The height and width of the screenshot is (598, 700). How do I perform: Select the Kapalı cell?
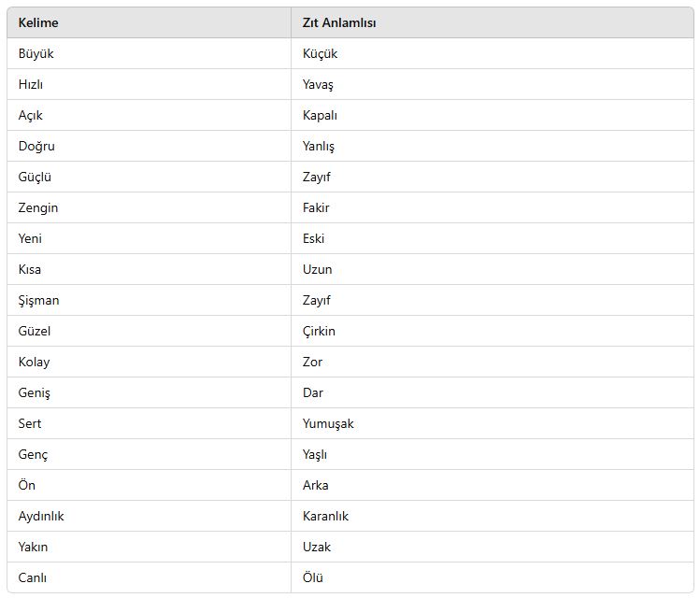[492, 115]
